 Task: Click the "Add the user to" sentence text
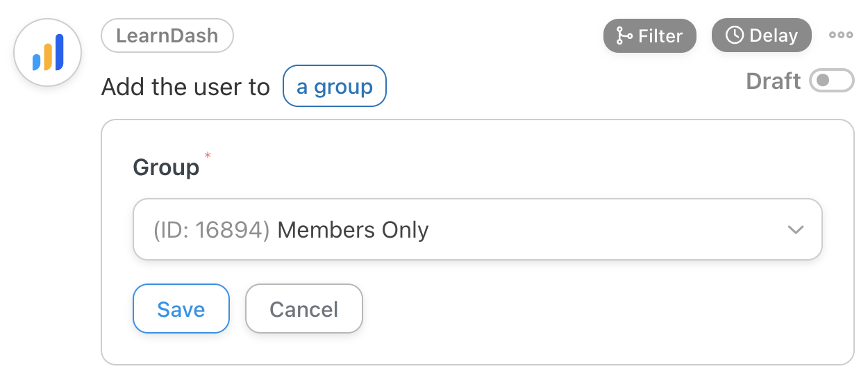tap(185, 88)
